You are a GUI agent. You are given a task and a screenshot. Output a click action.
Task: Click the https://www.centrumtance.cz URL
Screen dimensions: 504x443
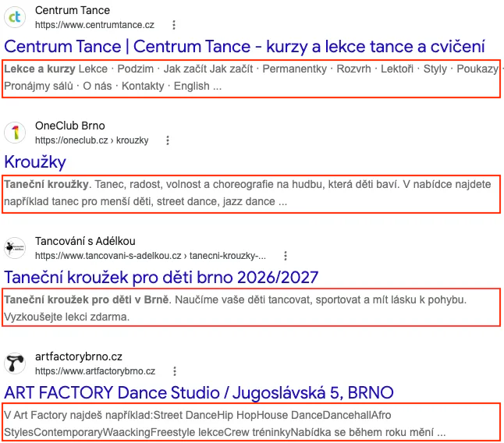pyautogui.click(x=94, y=25)
